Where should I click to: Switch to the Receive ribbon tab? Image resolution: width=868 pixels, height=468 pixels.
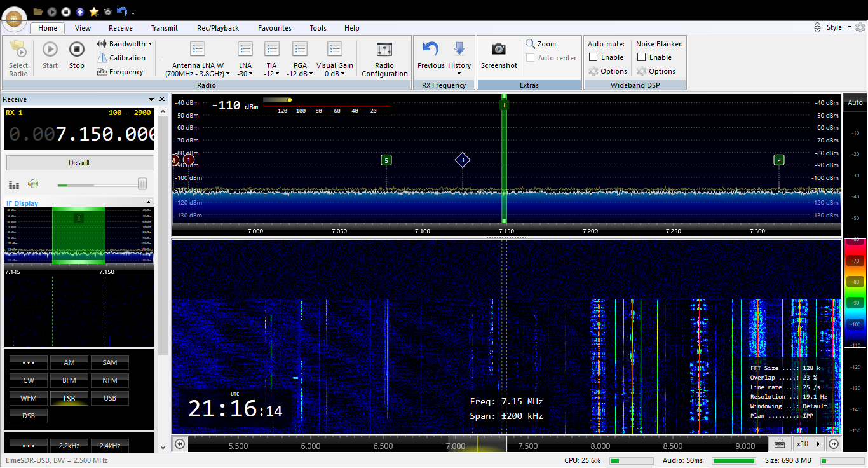(x=121, y=28)
